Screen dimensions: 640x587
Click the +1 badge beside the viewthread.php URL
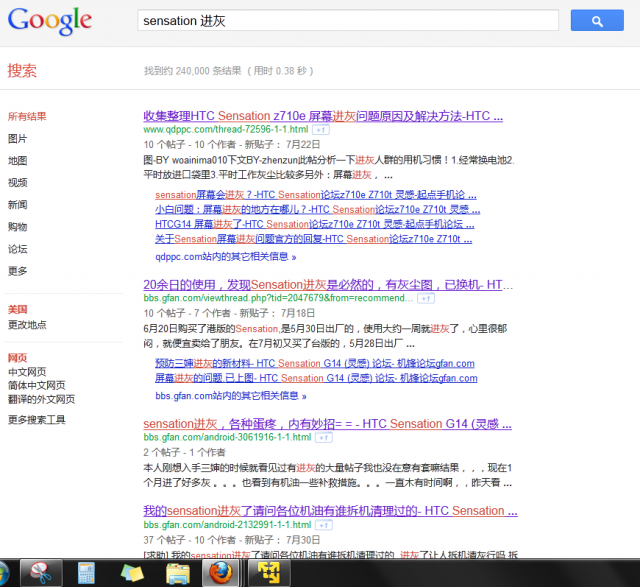coord(426,298)
